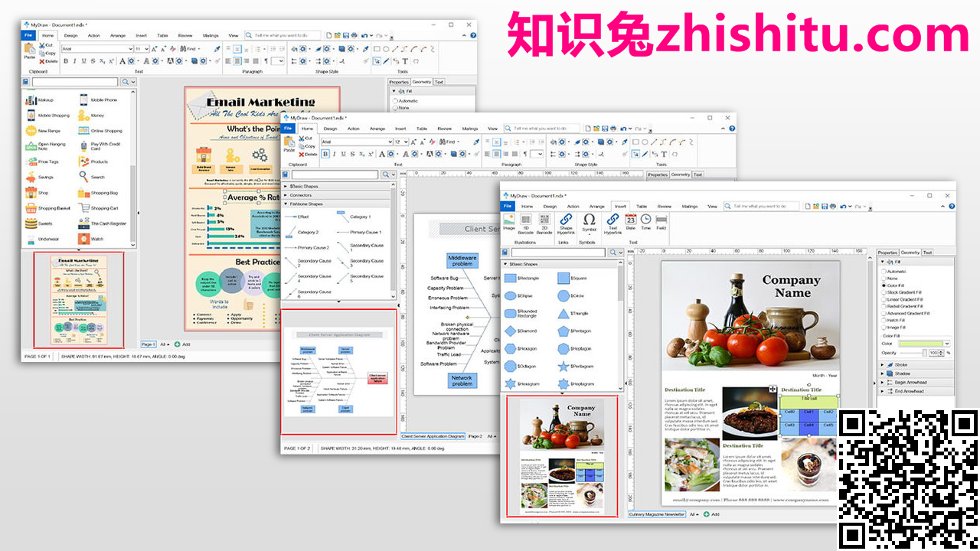This screenshot has height=551, width=980.
Task: Click Page-1 tab in the Email Marketing window
Action: pos(148,344)
